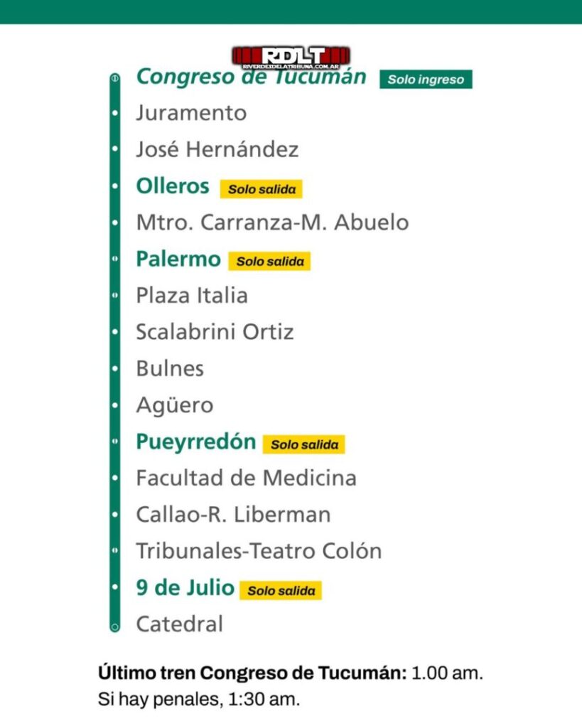Select the Solo salida badge next to Pueyrredón
The width and height of the screenshot is (582, 728).
pyautogui.click(x=304, y=444)
